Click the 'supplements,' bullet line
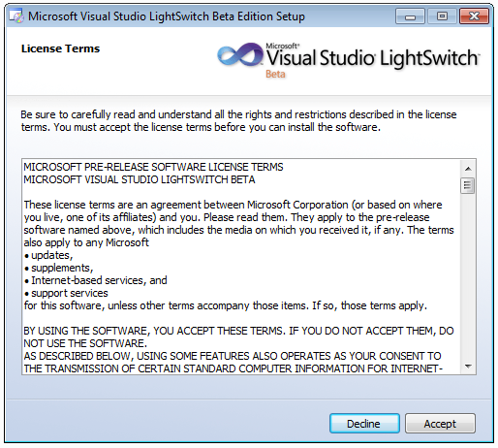 [x=58, y=268]
